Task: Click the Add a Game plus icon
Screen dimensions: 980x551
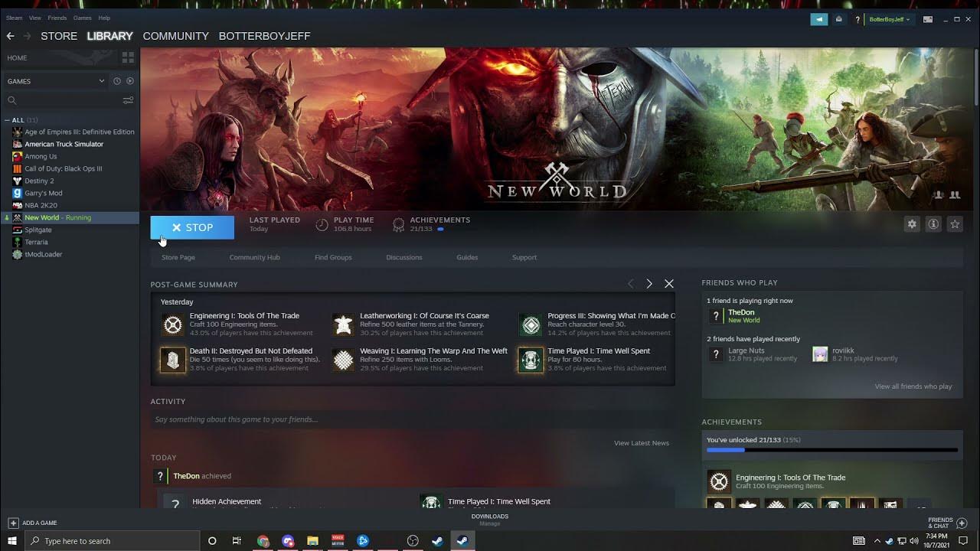Action: pyautogui.click(x=13, y=523)
